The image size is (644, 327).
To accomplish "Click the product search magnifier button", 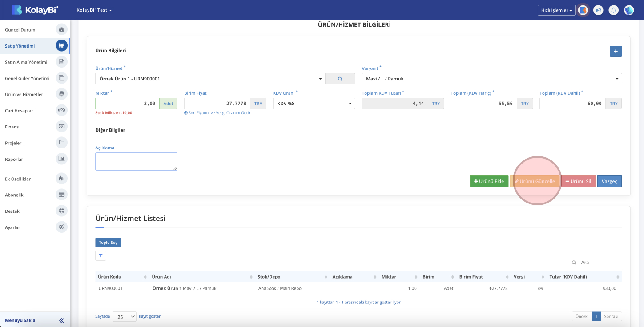I will (x=340, y=79).
